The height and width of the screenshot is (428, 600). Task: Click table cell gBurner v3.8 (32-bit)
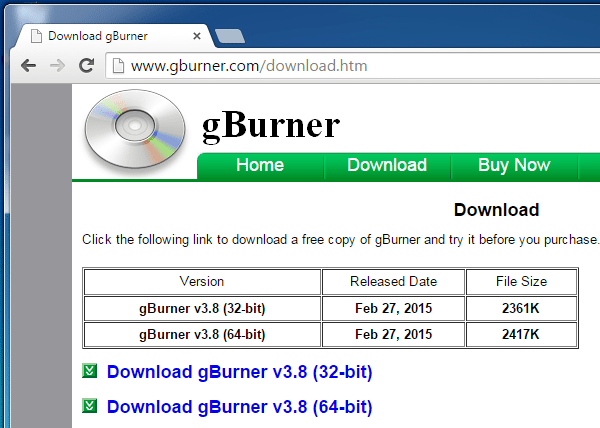[202, 308]
